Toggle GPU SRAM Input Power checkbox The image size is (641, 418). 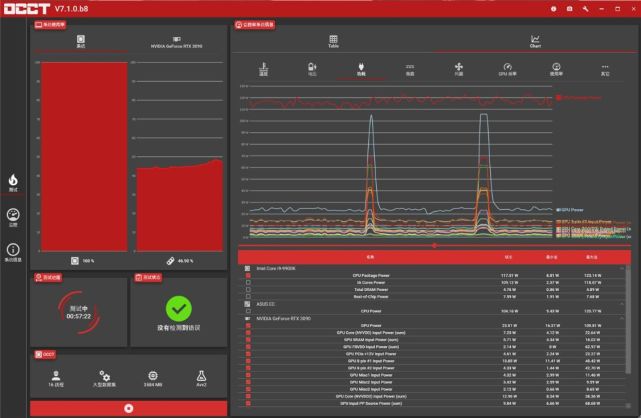pos(248,340)
